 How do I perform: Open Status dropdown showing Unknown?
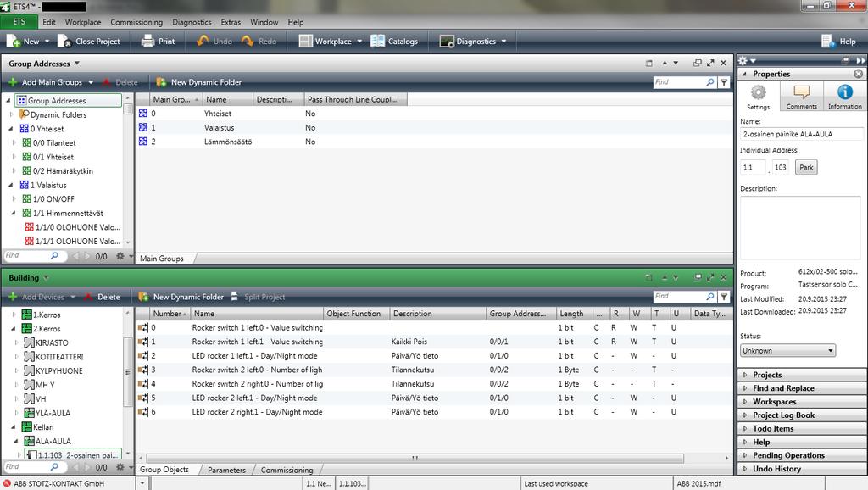pos(787,350)
